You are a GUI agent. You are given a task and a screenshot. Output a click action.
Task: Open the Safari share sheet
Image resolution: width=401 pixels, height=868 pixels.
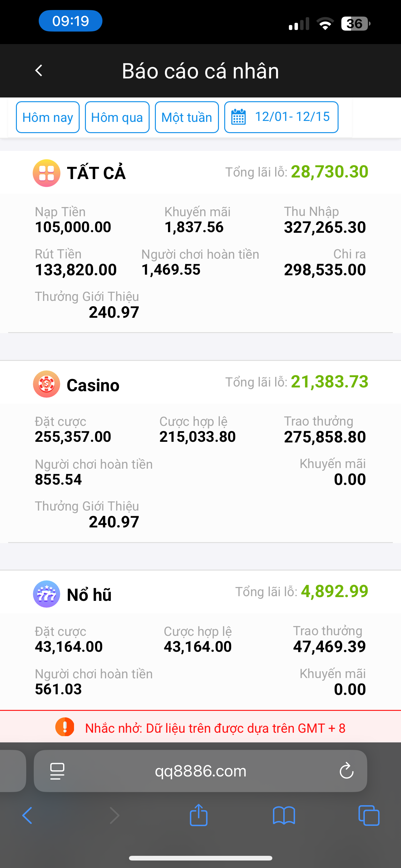coord(199,816)
